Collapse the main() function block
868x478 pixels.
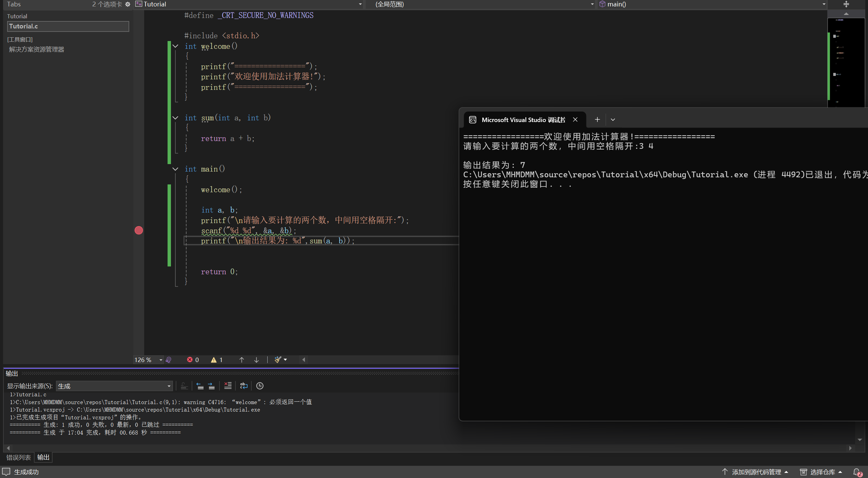pos(175,169)
